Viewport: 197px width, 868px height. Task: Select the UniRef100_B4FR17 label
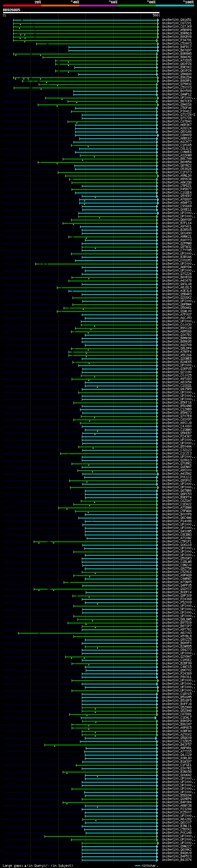tap(177, 47)
